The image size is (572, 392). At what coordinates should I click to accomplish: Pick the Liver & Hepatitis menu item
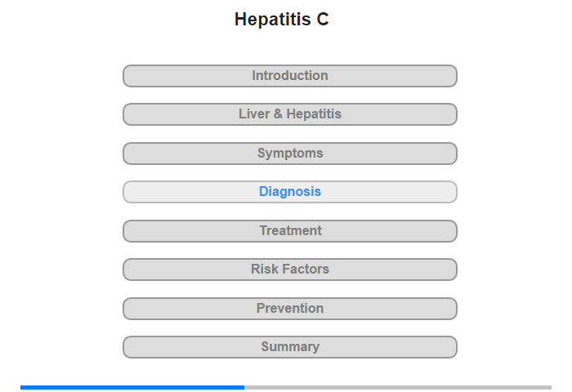(290, 114)
